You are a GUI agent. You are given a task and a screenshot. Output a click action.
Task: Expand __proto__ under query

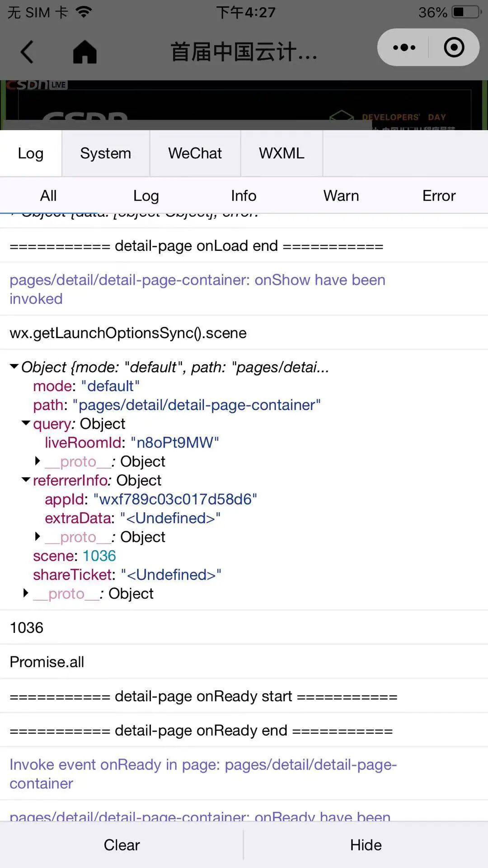point(38,461)
